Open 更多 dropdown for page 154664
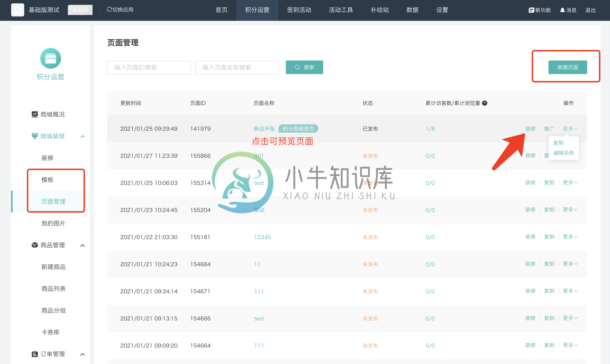 [570, 345]
